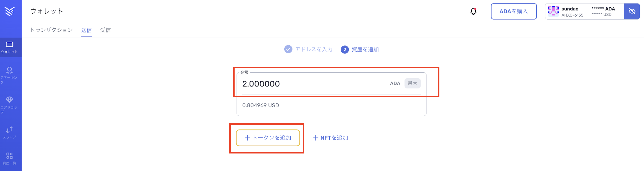This screenshot has height=171, width=644.
Task: Click the Yoroi logo icon
Action: pos(9,11)
